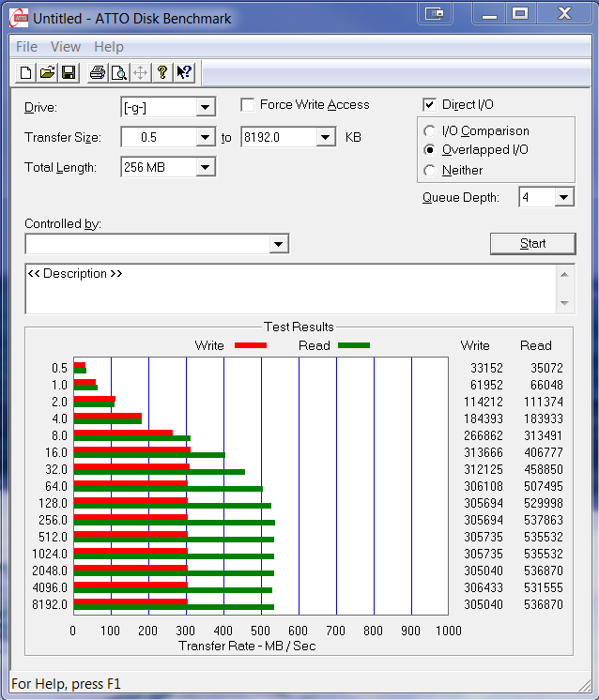Viewport: 599px width, 700px height.
Task: Enable Force Write Access checkbox
Action: click(x=248, y=105)
